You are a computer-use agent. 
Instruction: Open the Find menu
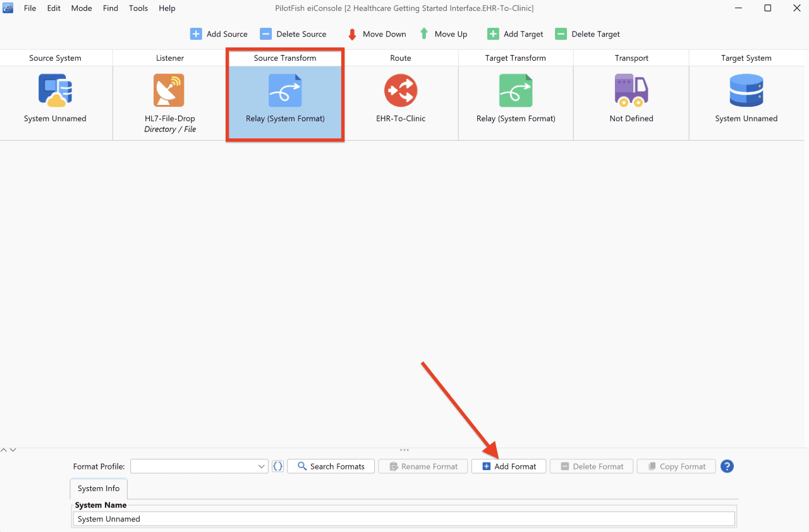pos(111,8)
